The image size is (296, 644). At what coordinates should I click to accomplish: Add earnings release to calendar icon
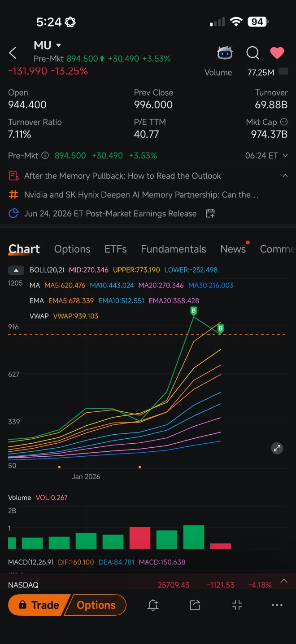tap(210, 213)
